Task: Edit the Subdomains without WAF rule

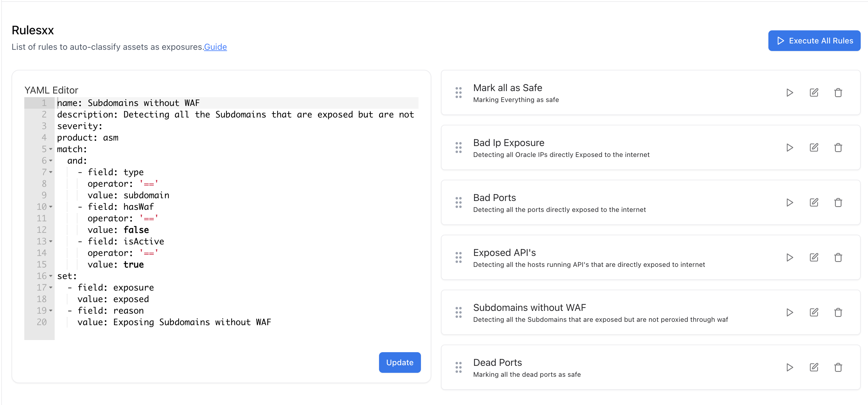Action: point(814,312)
